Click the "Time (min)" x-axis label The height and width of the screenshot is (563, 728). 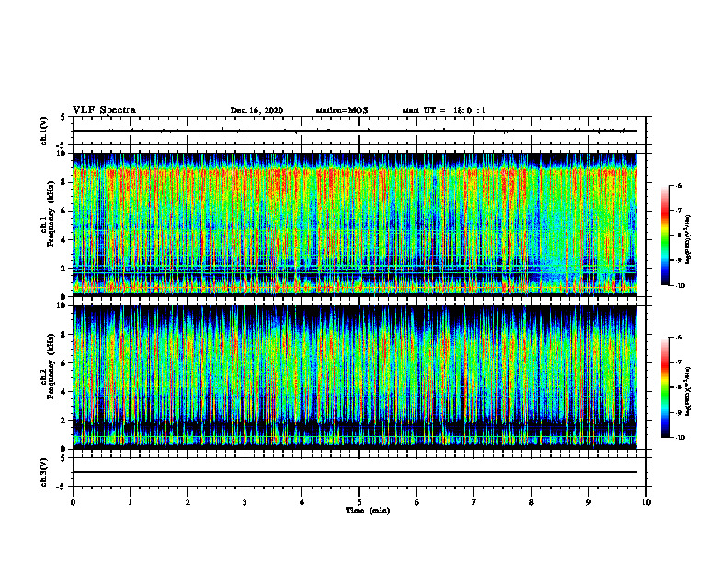click(368, 511)
